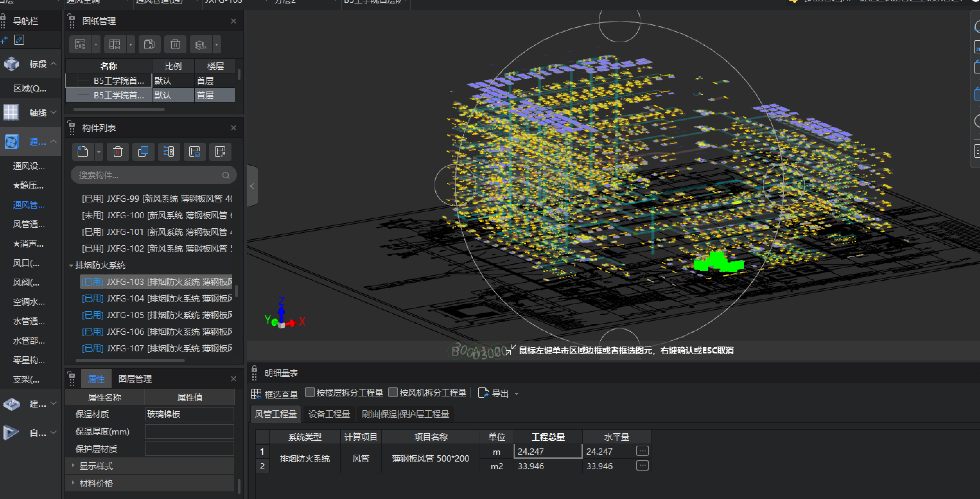Image resolution: width=980 pixels, height=499 pixels.
Task: Click the 通风空调 fan icon in the navigation bar
Action: click(x=11, y=142)
